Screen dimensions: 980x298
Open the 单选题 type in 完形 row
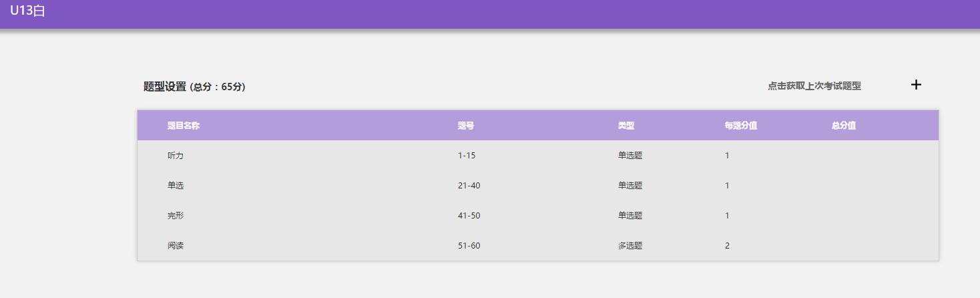tap(630, 216)
